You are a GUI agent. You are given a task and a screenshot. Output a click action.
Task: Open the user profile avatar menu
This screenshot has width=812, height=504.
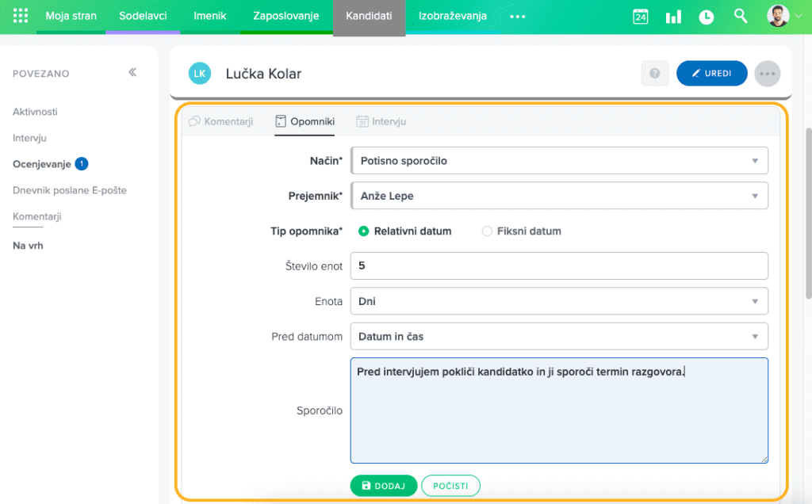point(778,17)
